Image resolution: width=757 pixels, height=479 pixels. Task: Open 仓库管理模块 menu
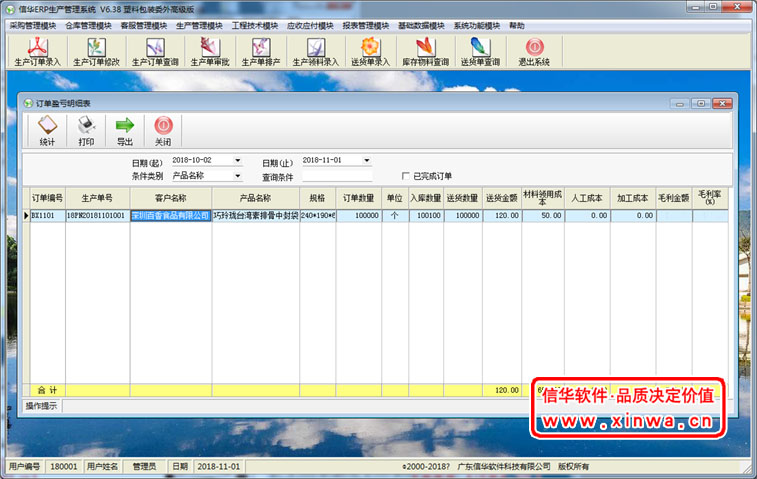tap(88, 26)
